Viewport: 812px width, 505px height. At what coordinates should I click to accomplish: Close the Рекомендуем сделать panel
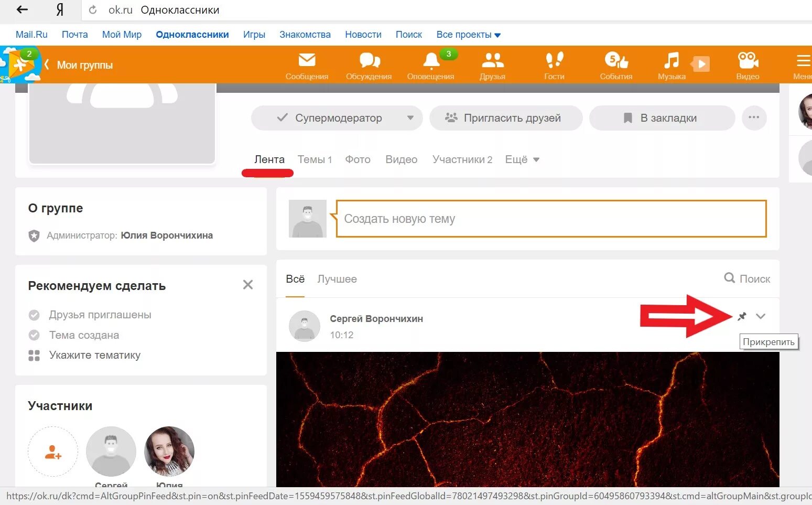point(248,285)
